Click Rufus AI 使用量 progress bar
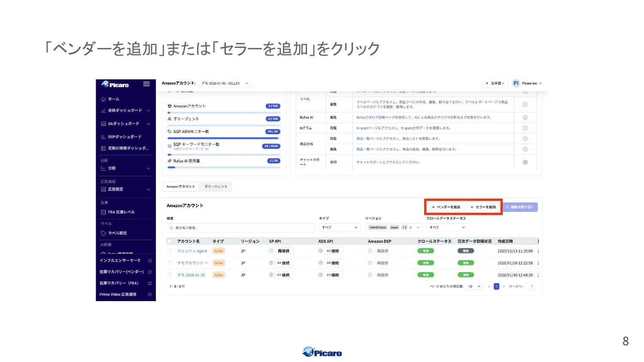 224,167
